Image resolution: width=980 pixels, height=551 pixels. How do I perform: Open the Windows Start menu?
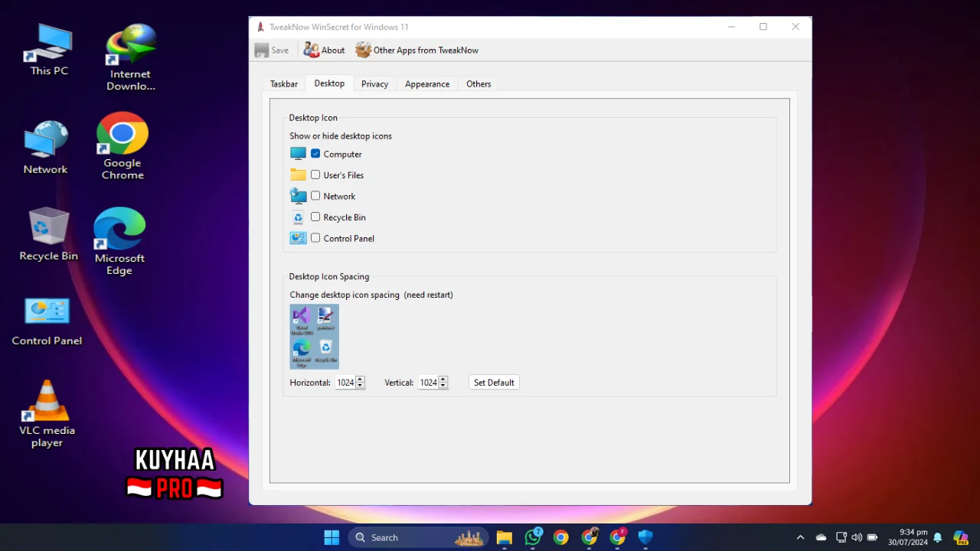tap(332, 537)
